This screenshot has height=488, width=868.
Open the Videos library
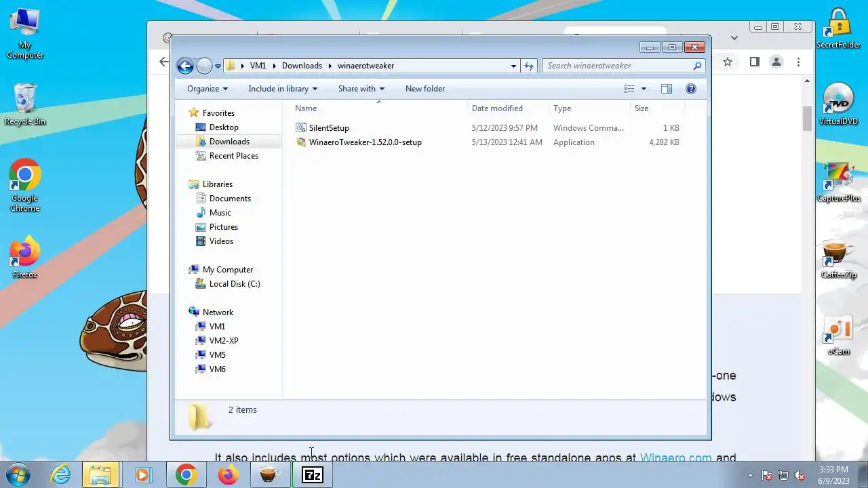tap(221, 241)
